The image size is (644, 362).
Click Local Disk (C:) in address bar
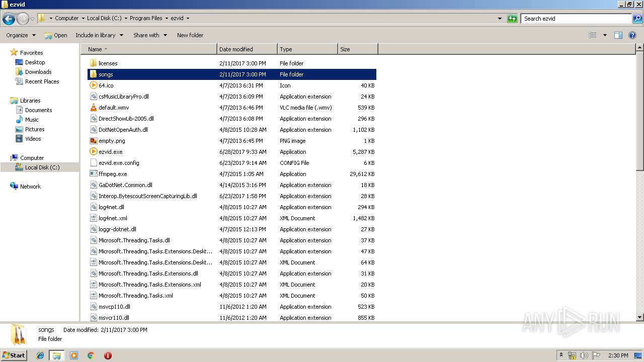tap(104, 18)
